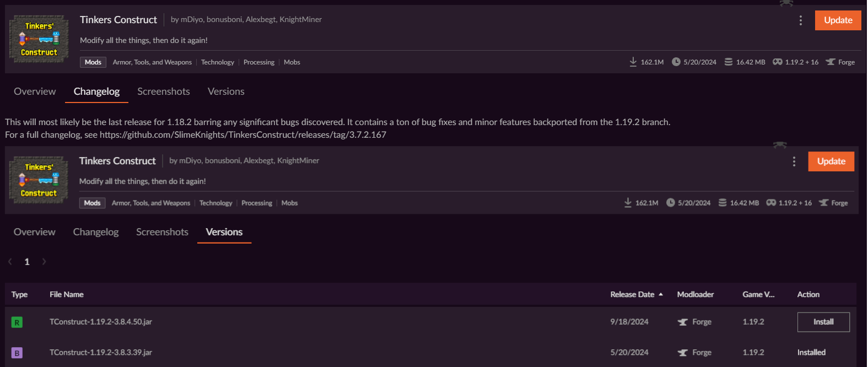Viewport: 868px width, 367px height.
Task: Open the lower Screenshots tab
Action: (x=162, y=232)
